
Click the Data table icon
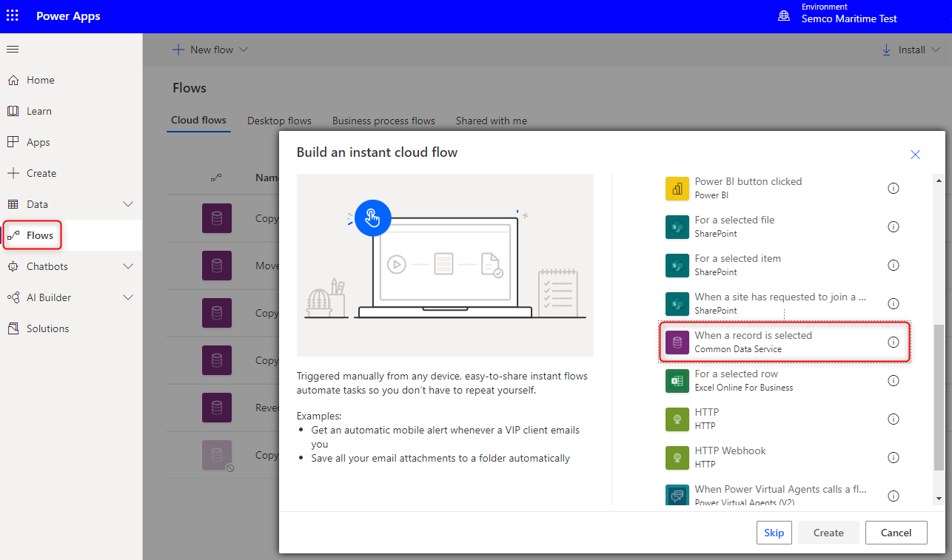click(13, 204)
